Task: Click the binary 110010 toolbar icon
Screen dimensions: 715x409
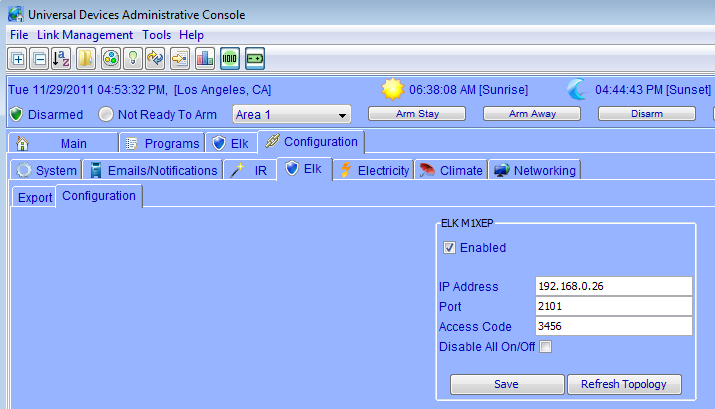Action: (230, 59)
